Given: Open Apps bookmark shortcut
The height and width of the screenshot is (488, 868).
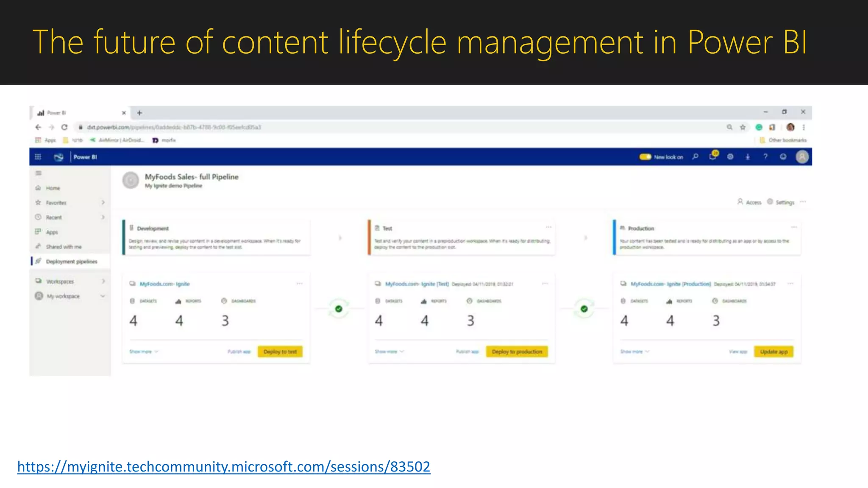Looking at the screenshot, I should (45, 140).
